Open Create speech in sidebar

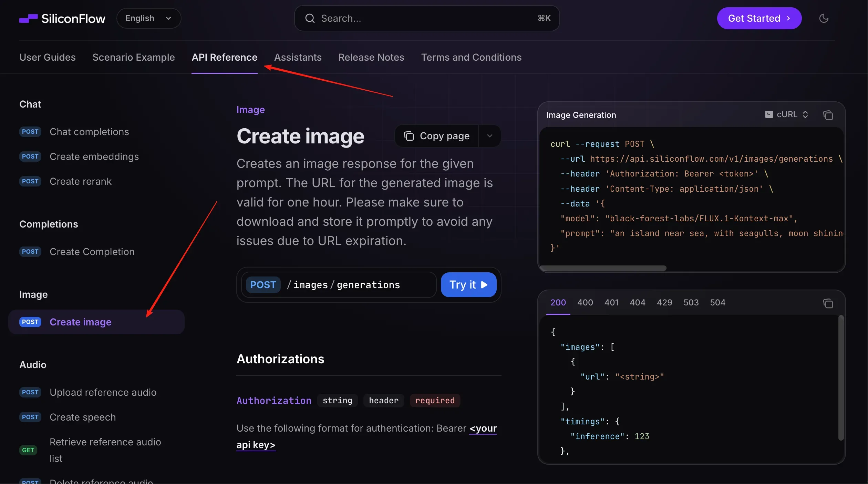click(x=96, y=417)
